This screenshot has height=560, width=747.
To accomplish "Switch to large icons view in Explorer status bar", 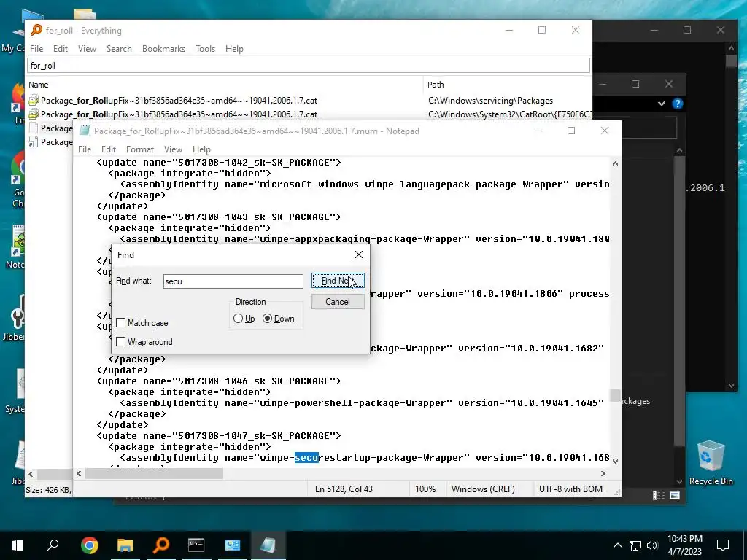I will (675, 496).
